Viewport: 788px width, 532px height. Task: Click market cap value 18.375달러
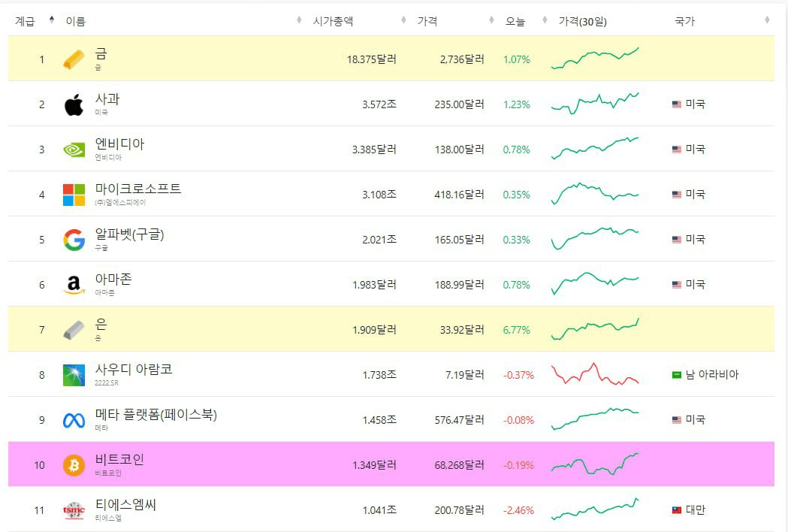coord(371,59)
